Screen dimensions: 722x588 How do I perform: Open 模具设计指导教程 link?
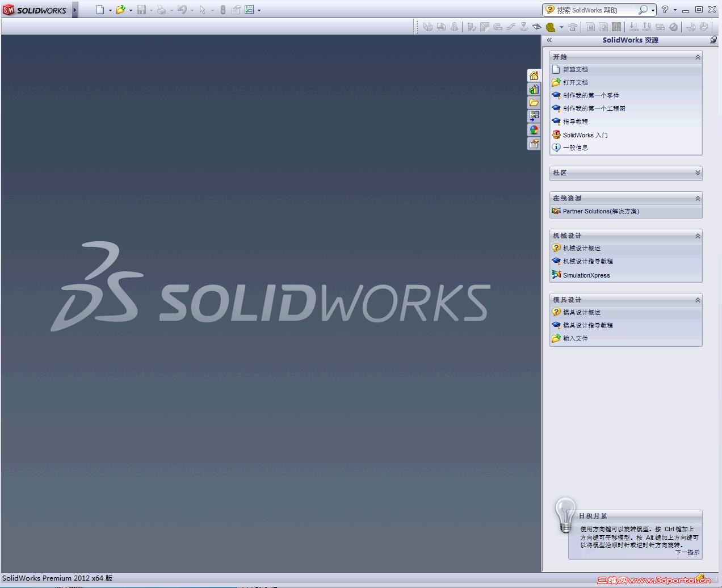click(x=587, y=325)
